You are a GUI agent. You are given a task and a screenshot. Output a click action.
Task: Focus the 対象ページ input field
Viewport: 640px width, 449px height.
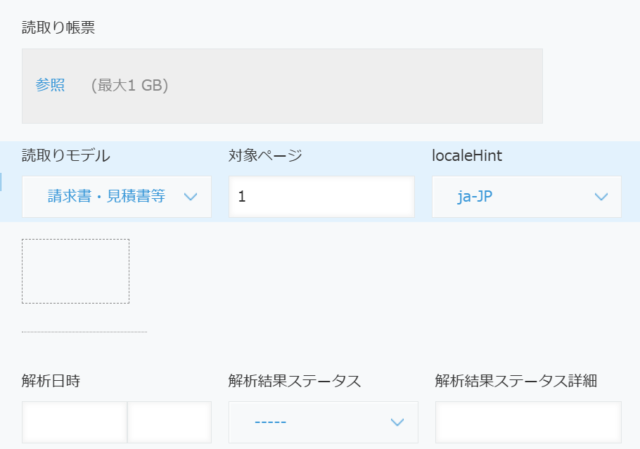[x=322, y=197]
